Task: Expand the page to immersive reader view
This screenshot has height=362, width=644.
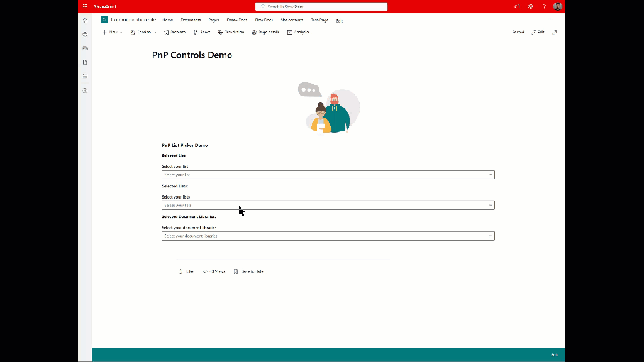Action: click(554, 32)
